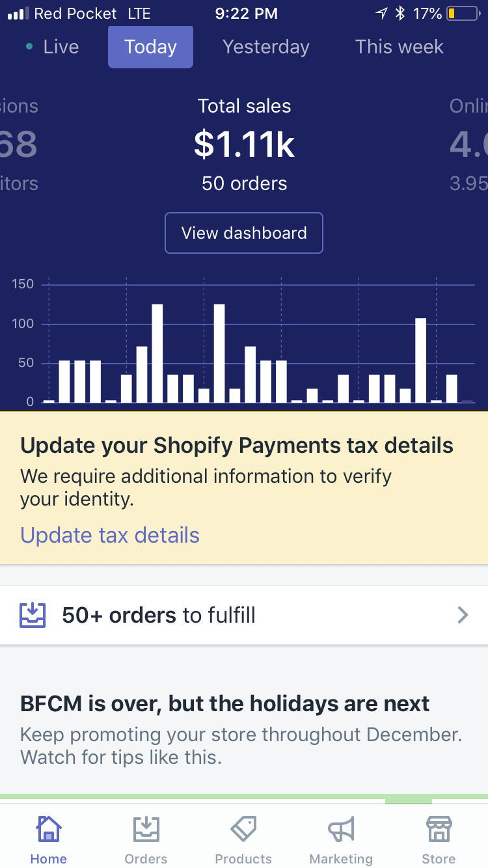488x868 pixels.
Task: Tap the orders-to-fulfill inbox icon
Action: tap(33, 615)
